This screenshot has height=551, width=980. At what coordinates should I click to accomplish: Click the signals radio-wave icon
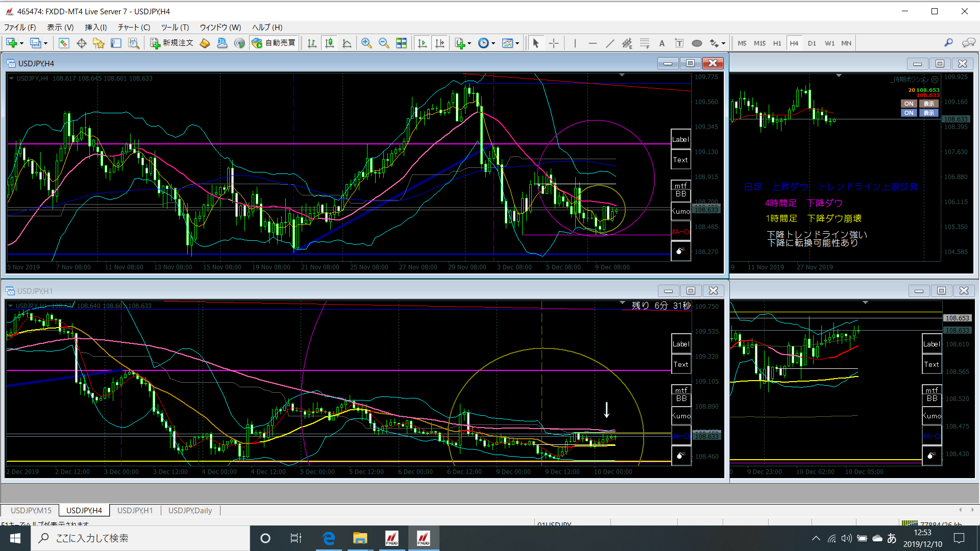tap(239, 43)
